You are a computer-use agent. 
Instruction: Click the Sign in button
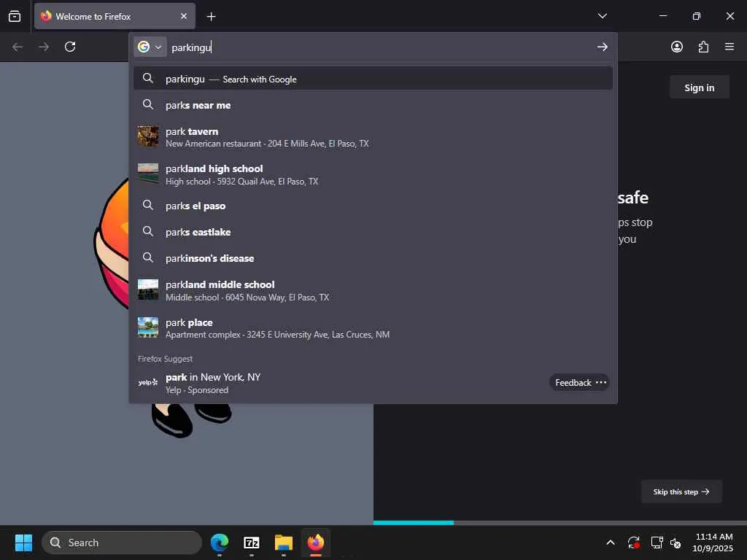coord(699,87)
